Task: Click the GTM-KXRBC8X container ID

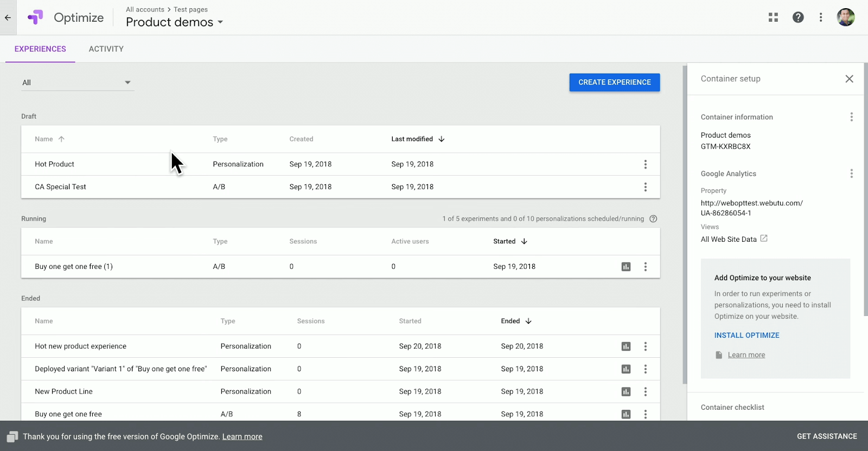Action: tap(725, 147)
